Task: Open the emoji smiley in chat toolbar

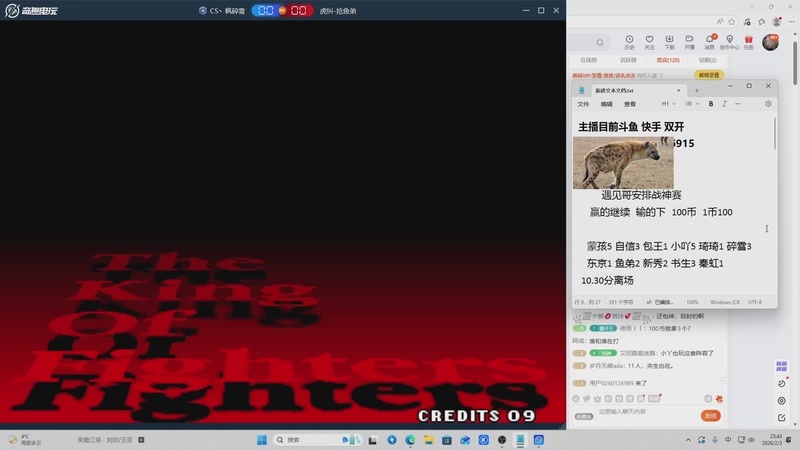Action: 576,398
